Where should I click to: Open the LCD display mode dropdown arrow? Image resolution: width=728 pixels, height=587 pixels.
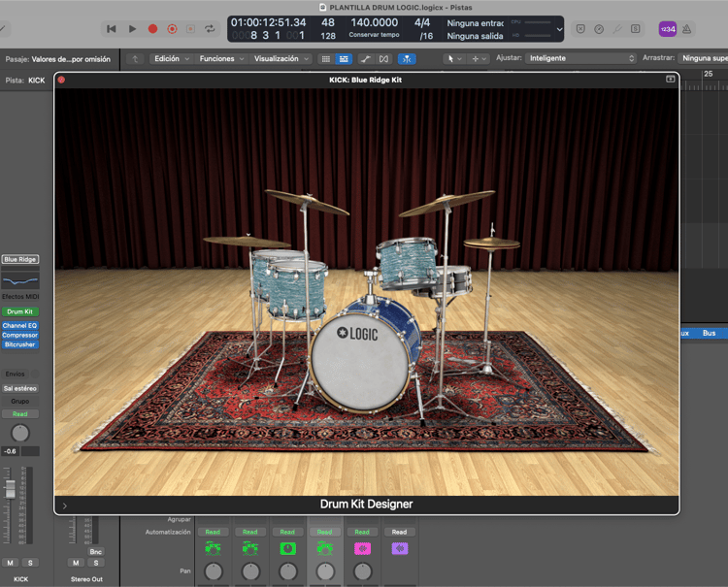(x=559, y=29)
